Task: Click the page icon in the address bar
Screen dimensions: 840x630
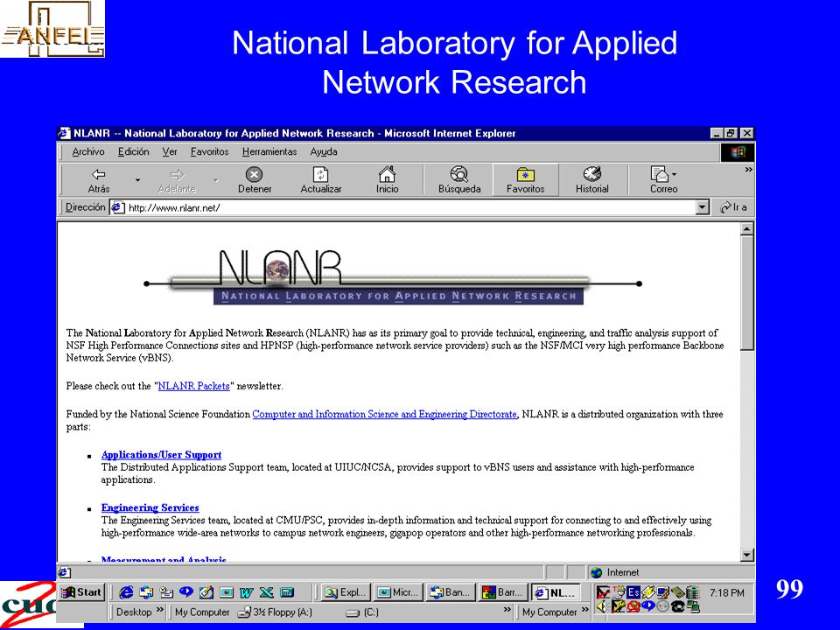Action: [117, 207]
